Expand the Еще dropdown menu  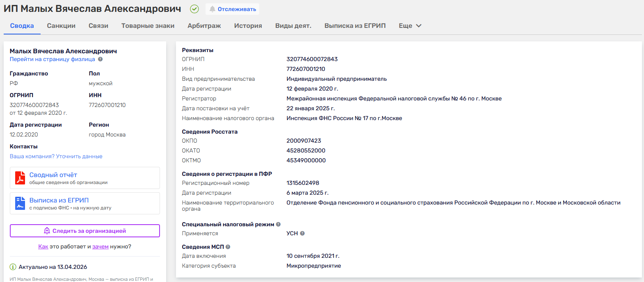(x=410, y=26)
